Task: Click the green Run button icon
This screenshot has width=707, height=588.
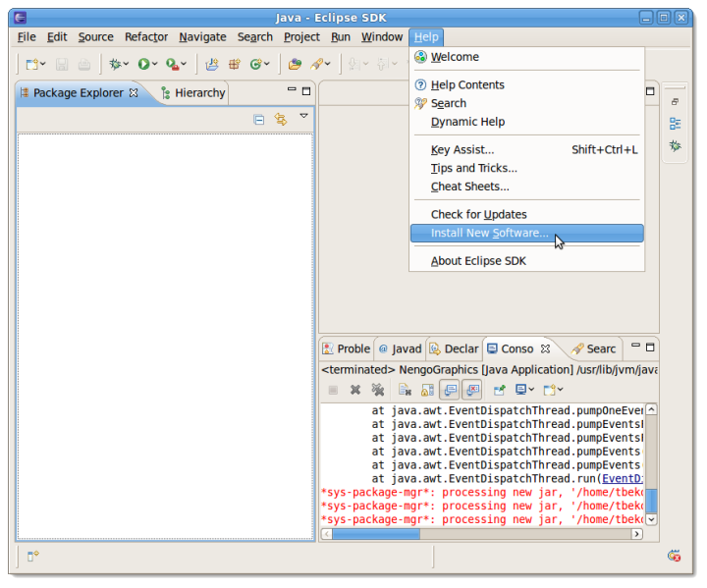Action: [143, 65]
